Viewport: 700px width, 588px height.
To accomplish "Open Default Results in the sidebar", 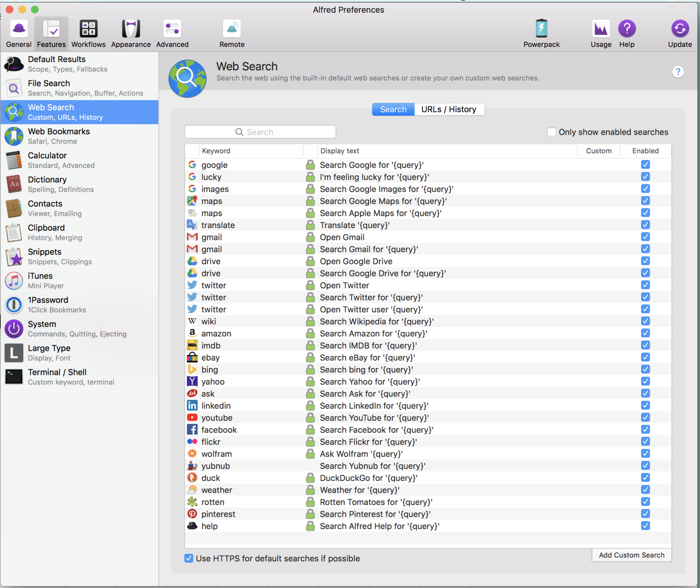I will 79,64.
